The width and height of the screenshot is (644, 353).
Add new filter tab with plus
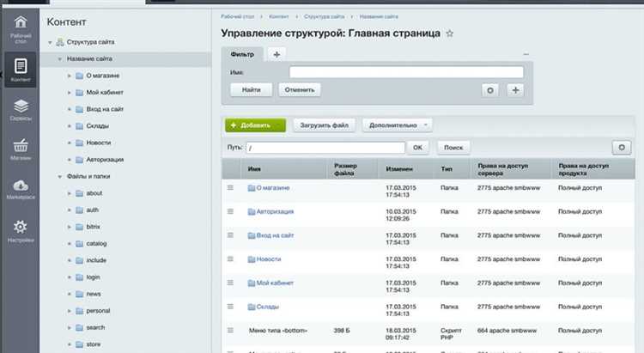click(x=276, y=54)
